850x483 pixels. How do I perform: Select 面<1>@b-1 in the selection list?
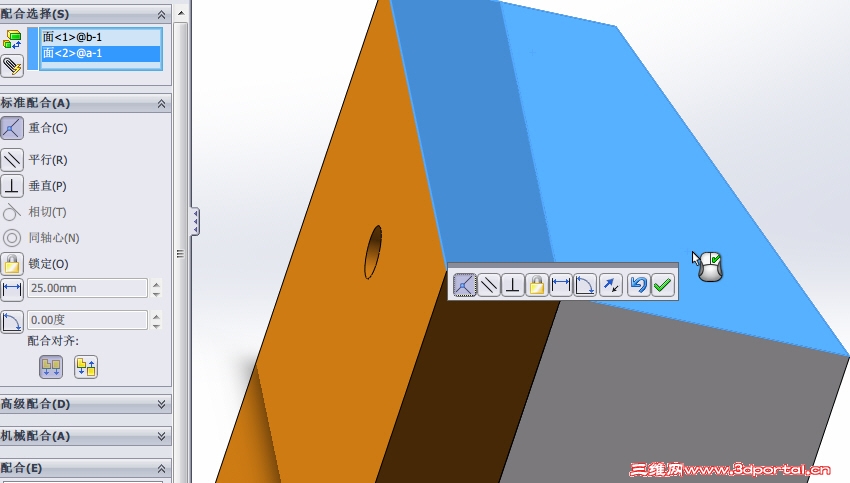(x=101, y=37)
